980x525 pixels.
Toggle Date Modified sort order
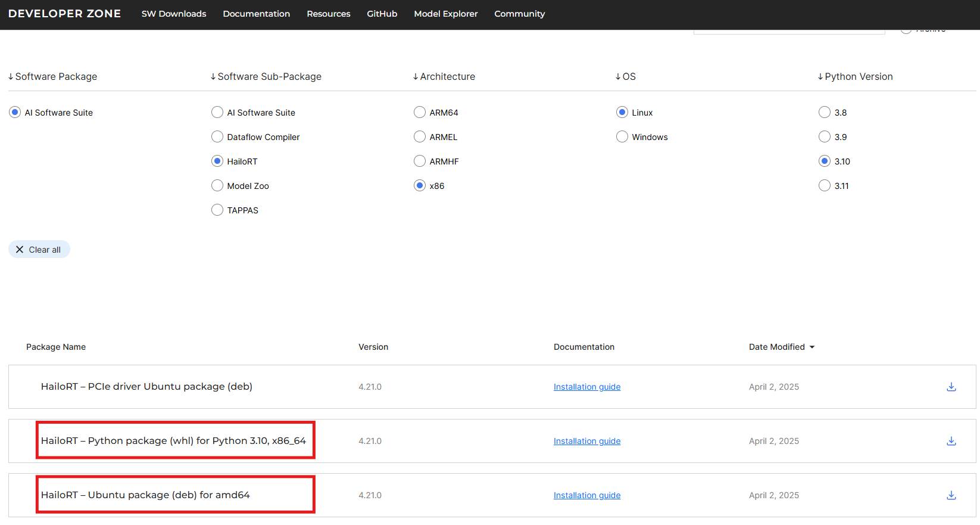782,347
